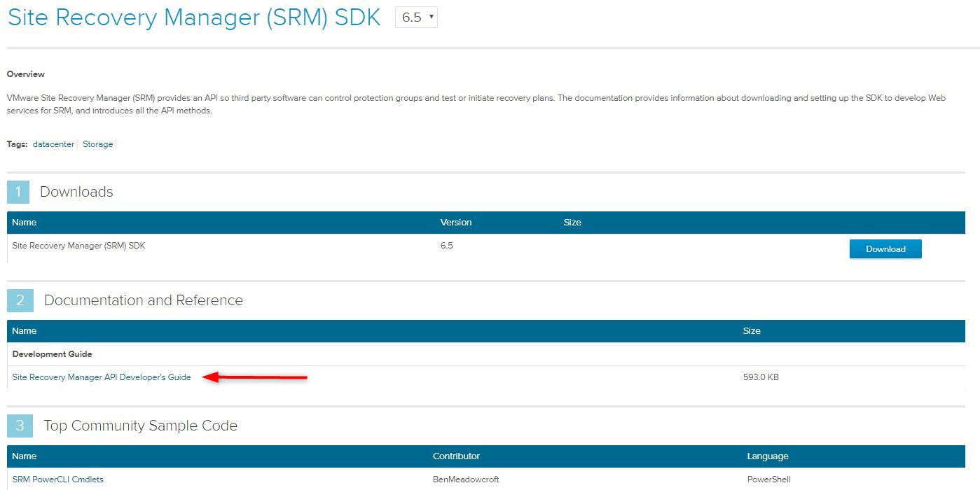
Task: Click the Top Community Sample Code heading
Action: coord(140,426)
